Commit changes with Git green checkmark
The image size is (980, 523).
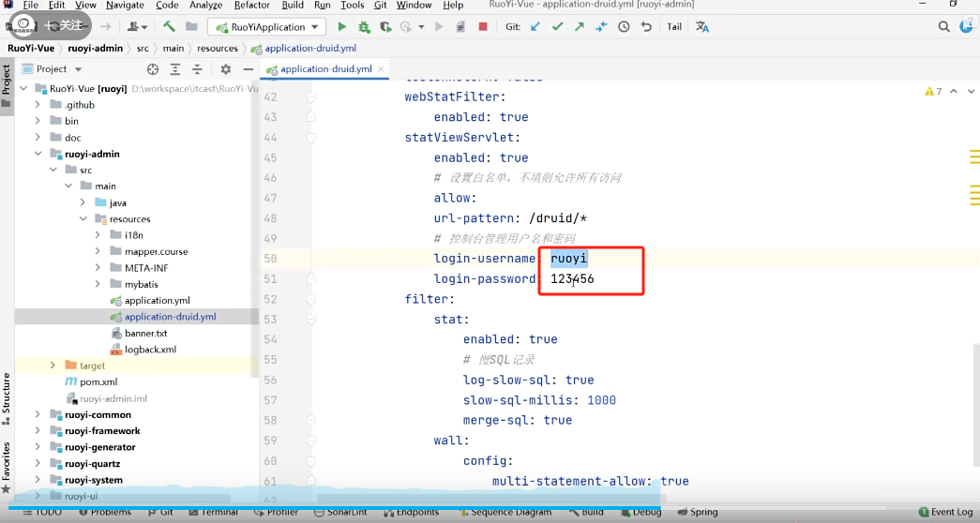click(x=557, y=27)
